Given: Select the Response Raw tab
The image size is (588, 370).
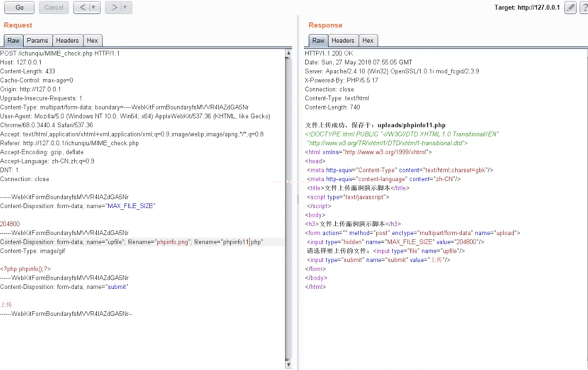Looking at the screenshot, I should (x=318, y=41).
